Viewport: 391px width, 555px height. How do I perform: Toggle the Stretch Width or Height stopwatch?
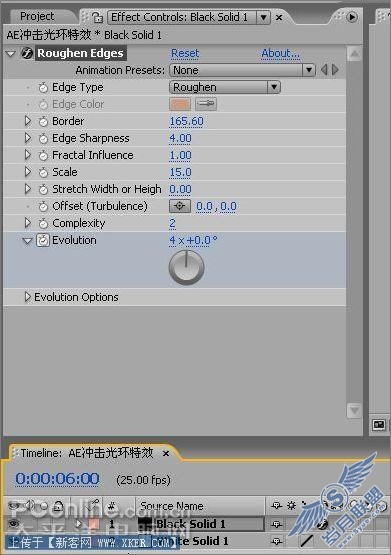click(x=43, y=189)
